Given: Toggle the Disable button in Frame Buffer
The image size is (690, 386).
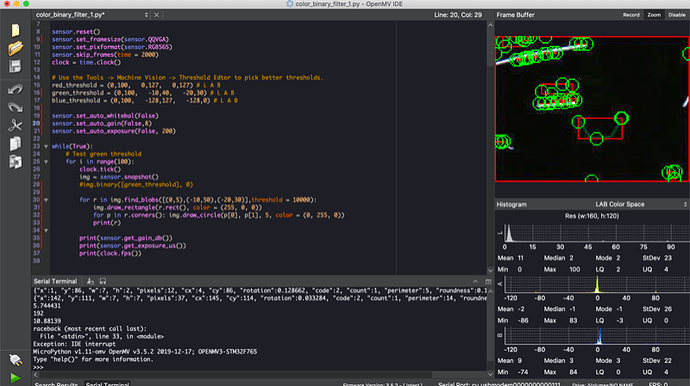Looking at the screenshot, I should 677,15.
